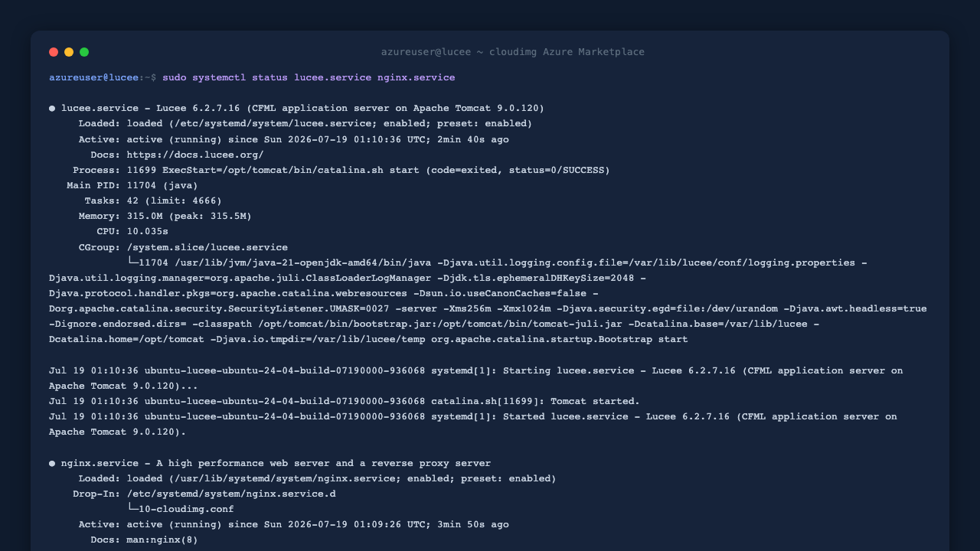This screenshot has width=980, height=551.
Task: Click the log line 'catalina.sh[11699]: Tomcat started.'
Action: point(345,401)
